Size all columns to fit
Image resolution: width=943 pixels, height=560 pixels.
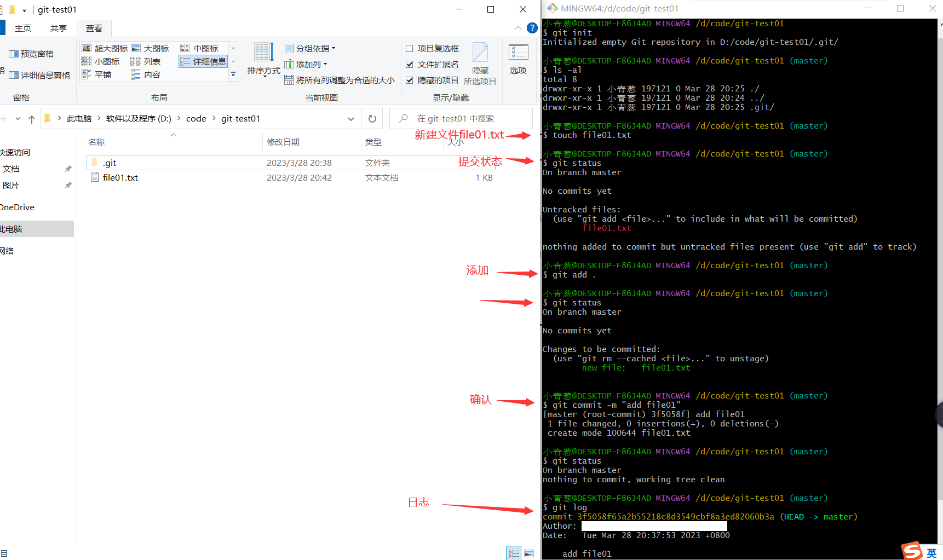(x=339, y=80)
